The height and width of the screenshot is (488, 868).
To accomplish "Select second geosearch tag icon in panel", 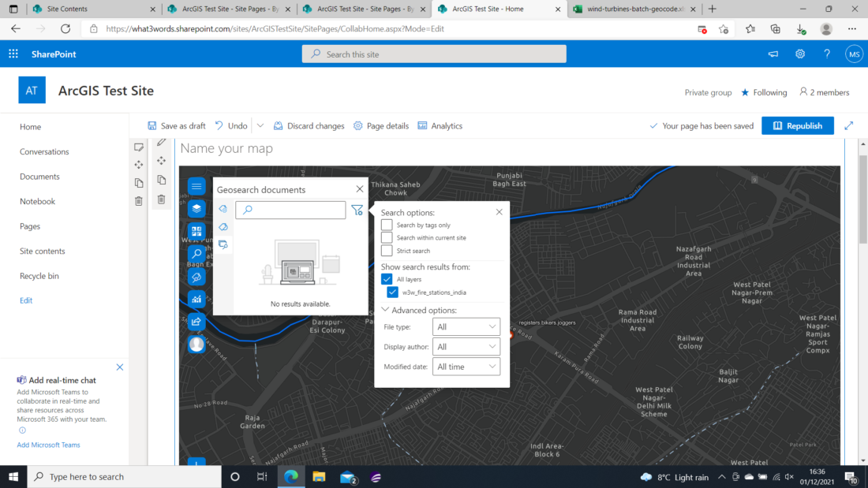I will click(223, 227).
